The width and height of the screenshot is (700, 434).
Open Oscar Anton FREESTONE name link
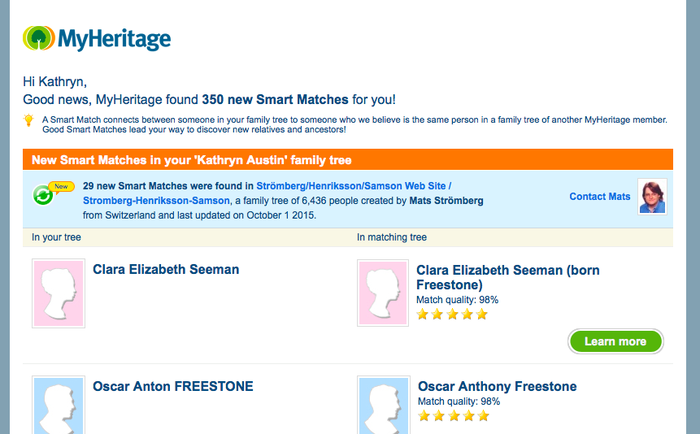[x=173, y=386]
